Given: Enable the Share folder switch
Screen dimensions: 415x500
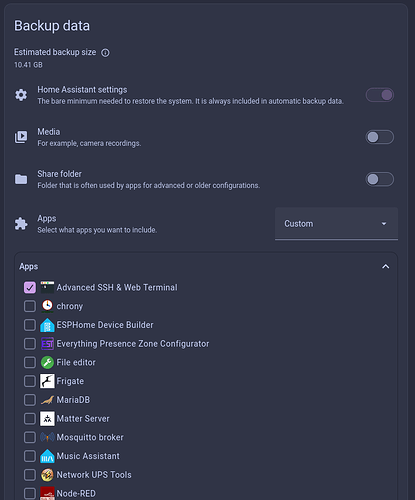Looking at the screenshot, I should point(380,179).
